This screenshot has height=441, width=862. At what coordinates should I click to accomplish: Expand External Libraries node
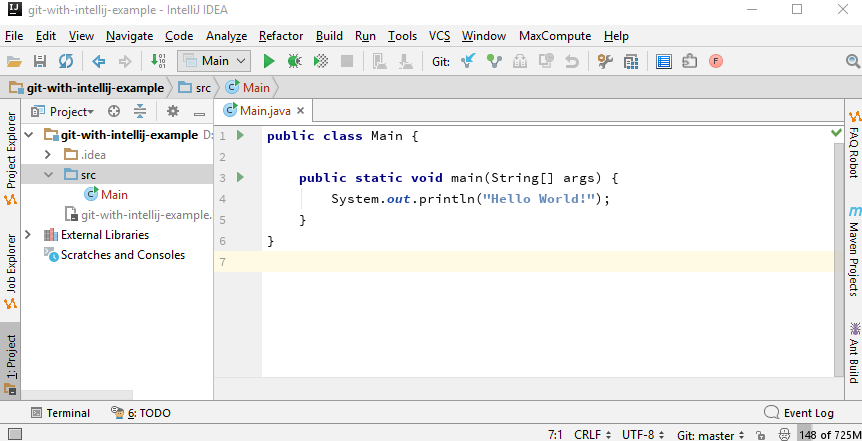tap(28, 235)
